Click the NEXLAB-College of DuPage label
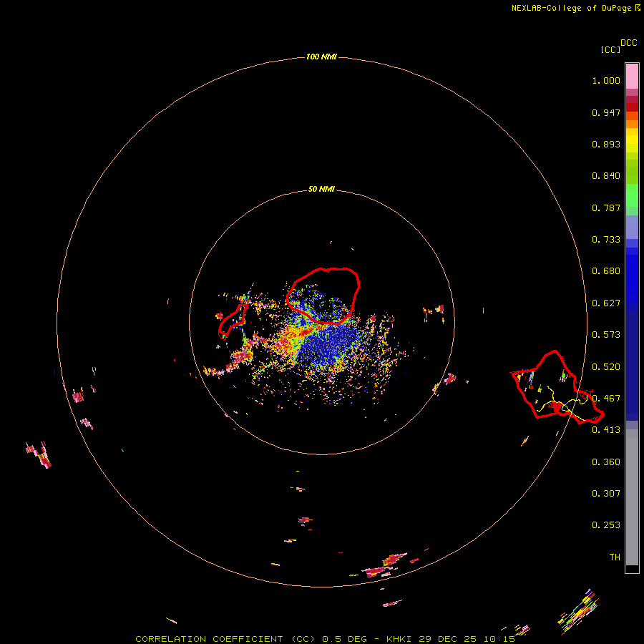 click(571, 8)
